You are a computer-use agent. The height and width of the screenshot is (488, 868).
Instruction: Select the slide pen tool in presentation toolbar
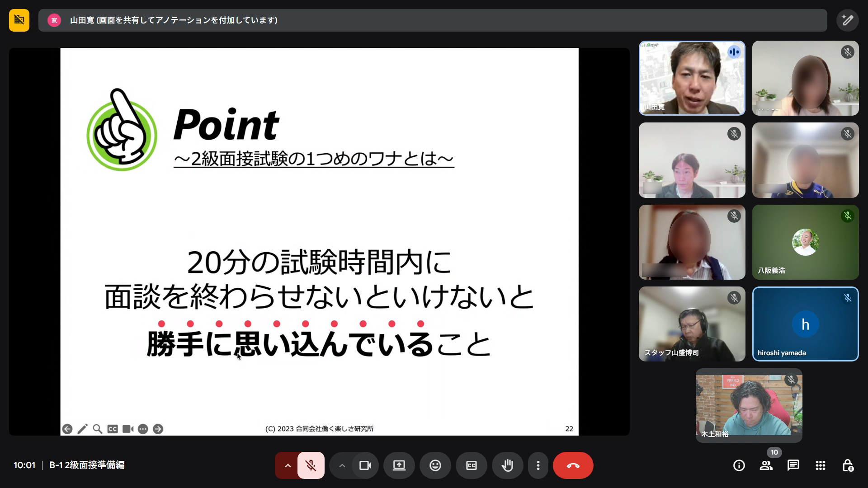click(x=82, y=429)
